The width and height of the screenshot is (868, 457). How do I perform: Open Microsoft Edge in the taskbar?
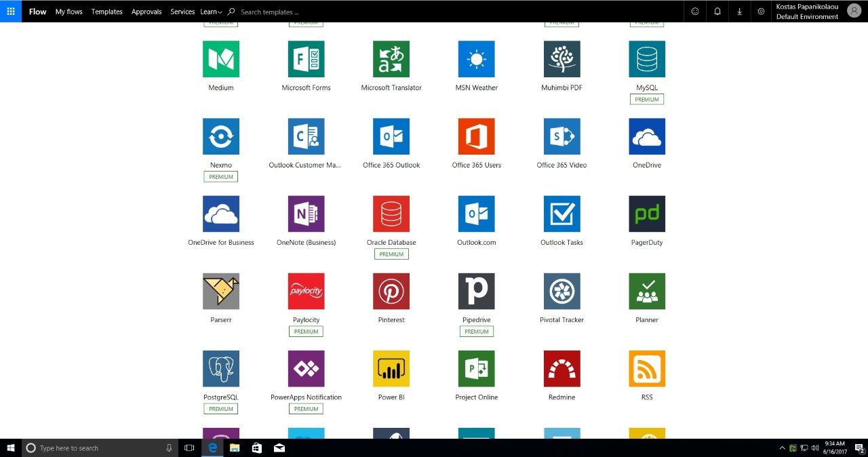[x=212, y=448]
